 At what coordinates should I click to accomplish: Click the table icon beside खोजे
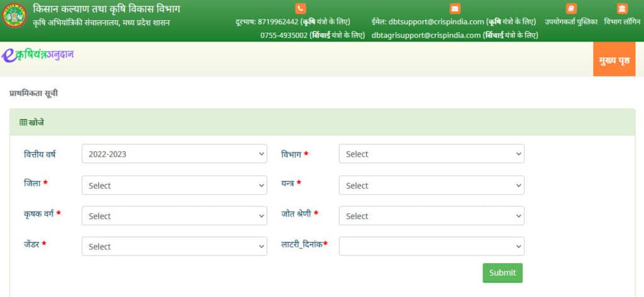pyautogui.click(x=23, y=123)
